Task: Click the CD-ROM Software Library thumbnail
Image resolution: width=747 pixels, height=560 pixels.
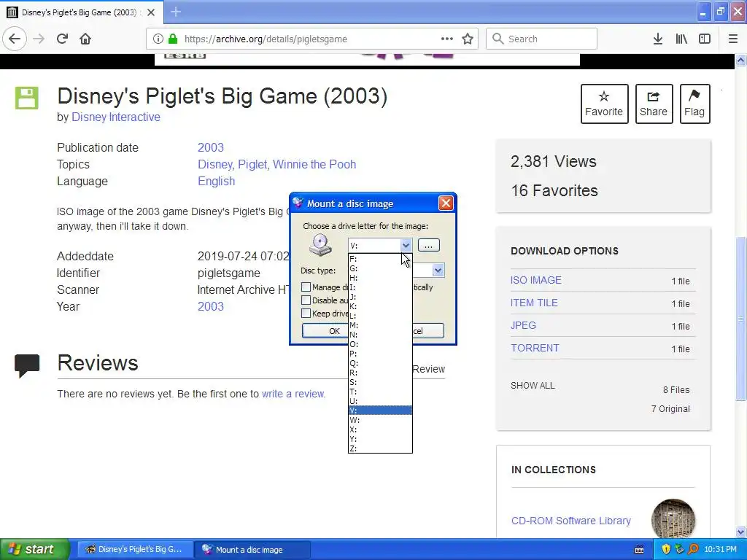Action: [x=673, y=520]
